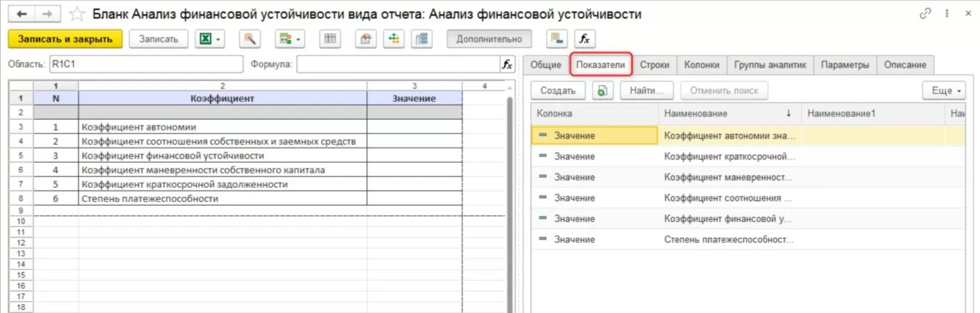Click the green copy document icon
This screenshot has height=313, width=980.
pyautogui.click(x=602, y=91)
